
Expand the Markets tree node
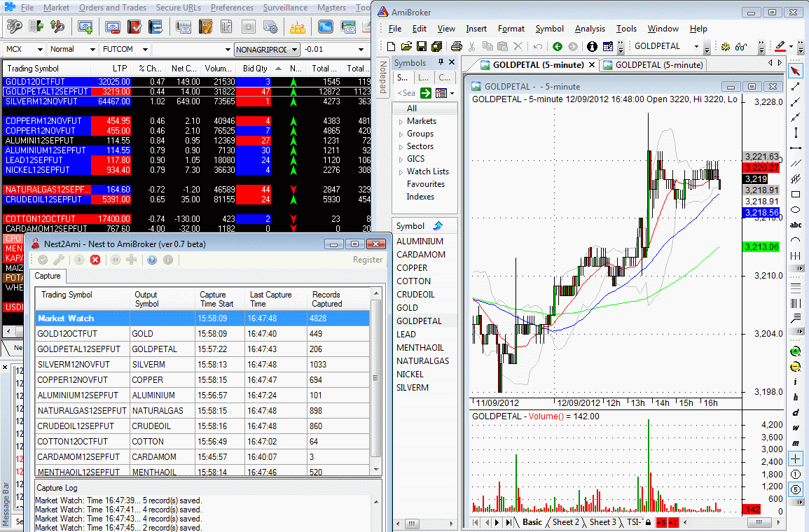[401, 122]
